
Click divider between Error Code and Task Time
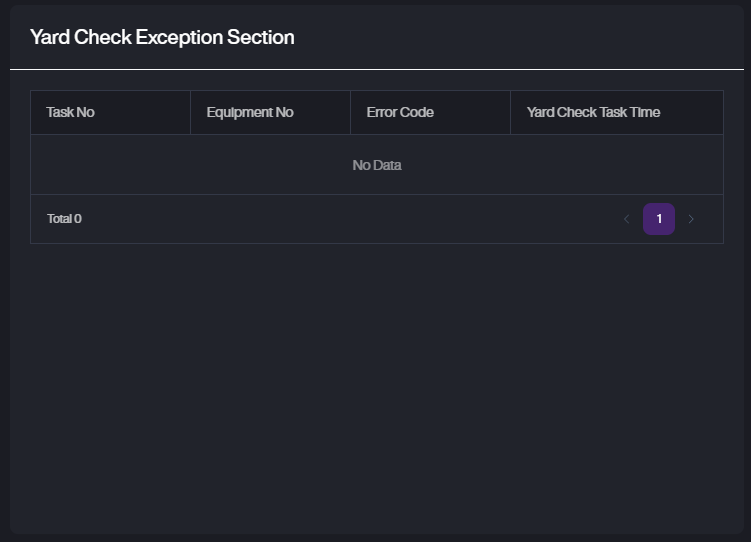point(510,112)
